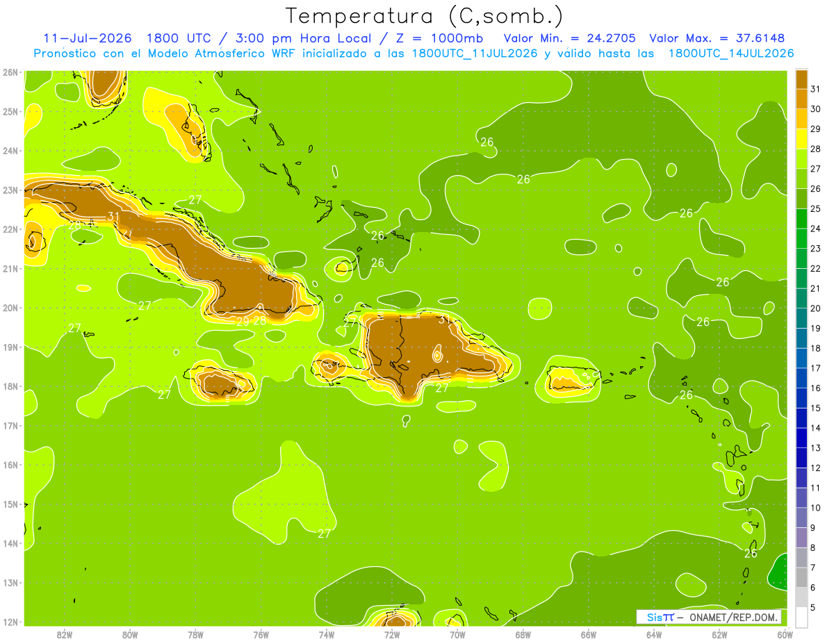Pick the green swatch between 25 and 26
This screenshot has height=644, width=834.
pos(801,198)
